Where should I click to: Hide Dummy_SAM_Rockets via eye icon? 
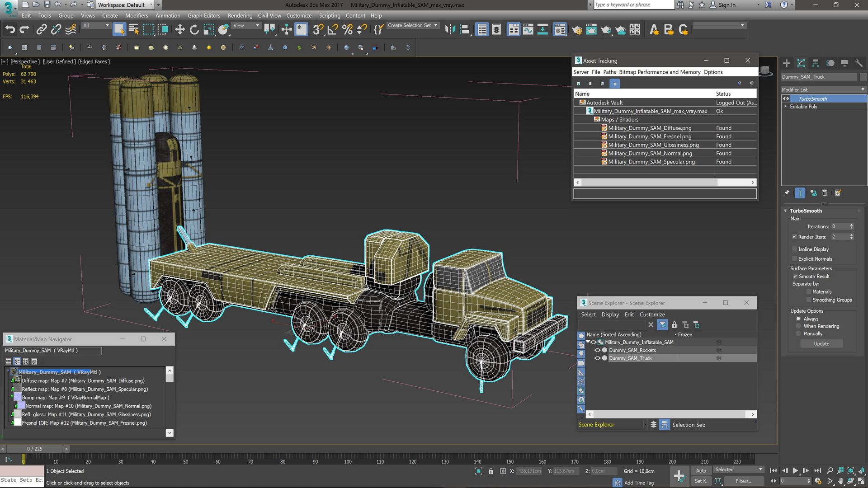[x=597, y=350]
